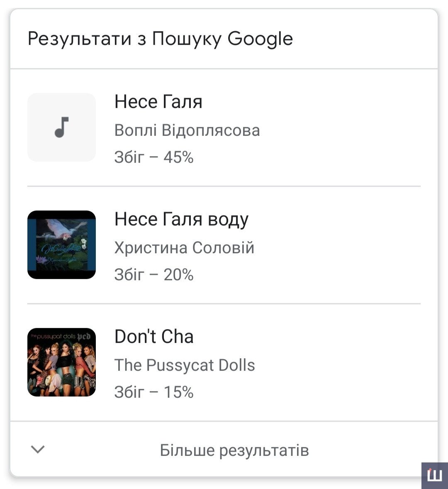Tap artist name The Pussycat Dolls
The width and height of the screenshot is (448, 489).
(185, 365)
